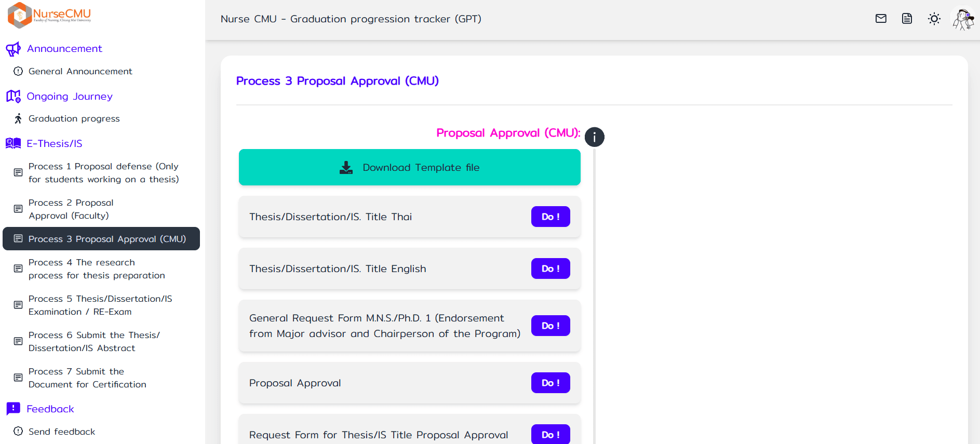The height and width of the screenshot is (444, 980).
Task: Click Do ! for Thesis Title Thai
Action: 550,217
